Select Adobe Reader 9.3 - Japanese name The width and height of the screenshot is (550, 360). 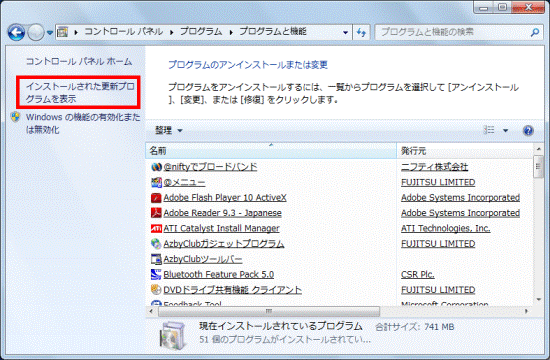(222, 213)
